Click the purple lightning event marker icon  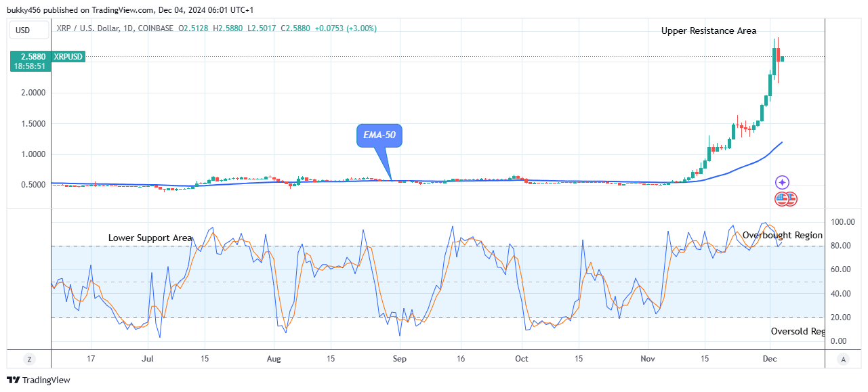coord(782,182)
